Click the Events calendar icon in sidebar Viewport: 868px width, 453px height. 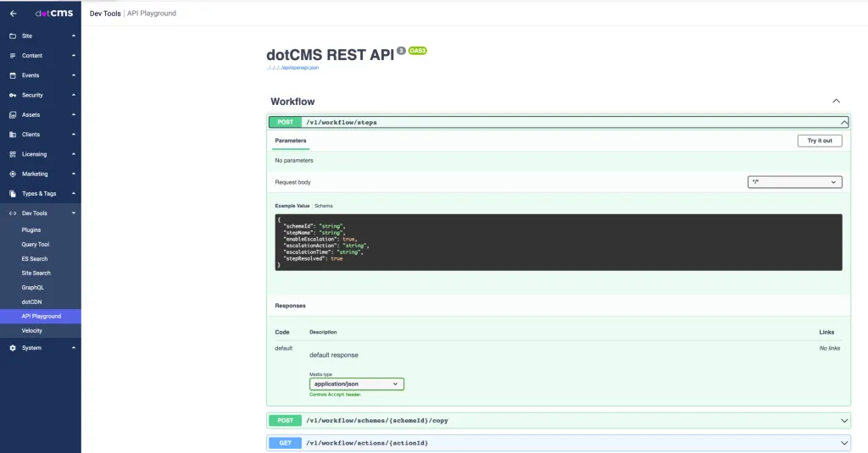coord(13,75)
